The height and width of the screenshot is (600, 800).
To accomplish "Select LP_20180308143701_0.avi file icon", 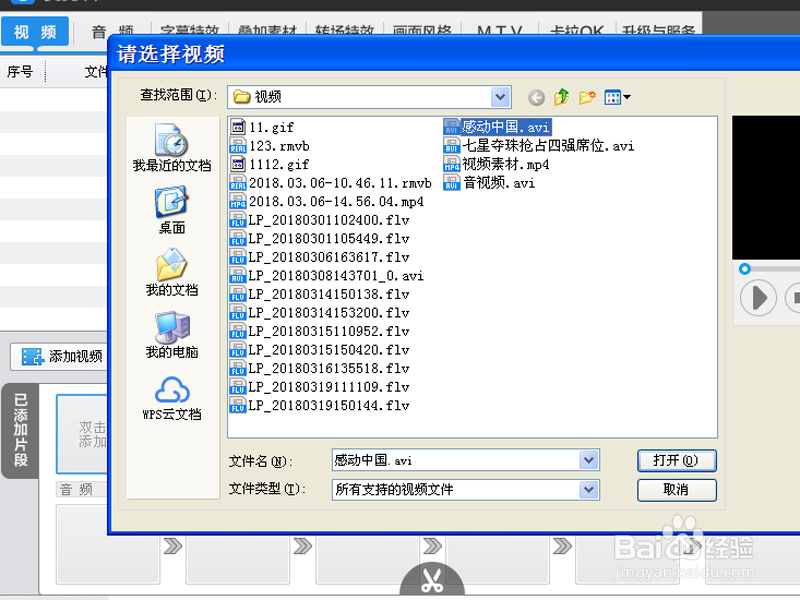I will pos(238,275).
